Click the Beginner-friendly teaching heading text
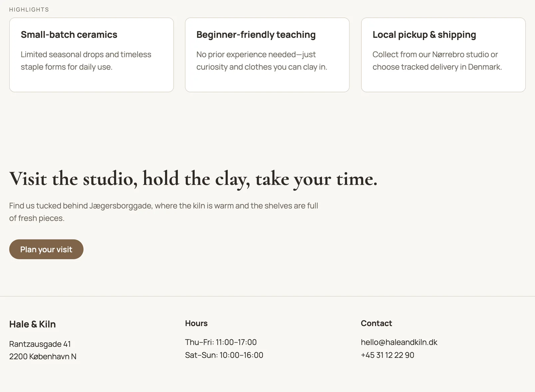Image resolution: width=535 pixels, height=392 pixels. (256, 34)
